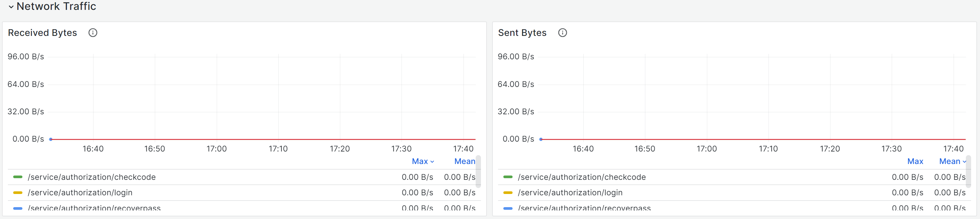980x219 pixels.
Task: Click the Sent Bytes info icon
Action: [x=562, y=33]
